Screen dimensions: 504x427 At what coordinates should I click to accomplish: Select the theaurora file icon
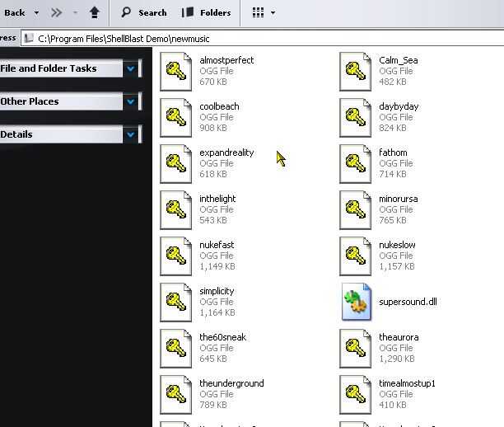[355, 349]
